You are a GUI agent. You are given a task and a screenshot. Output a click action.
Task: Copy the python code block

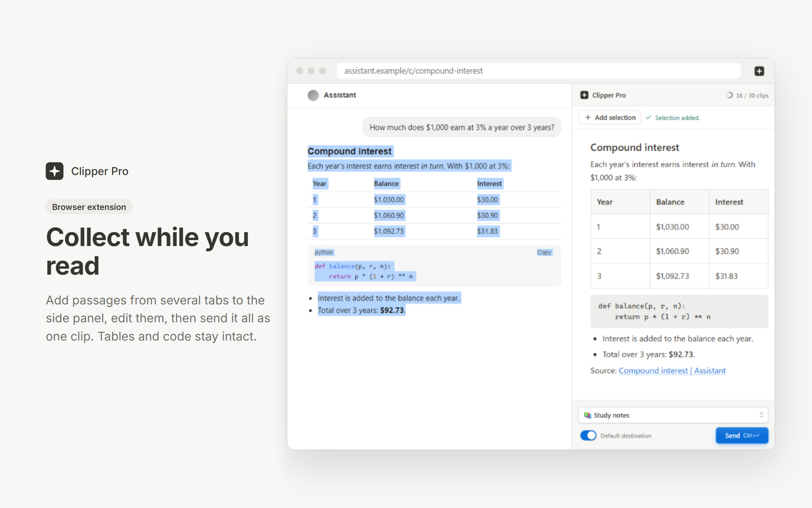[544, 252]
